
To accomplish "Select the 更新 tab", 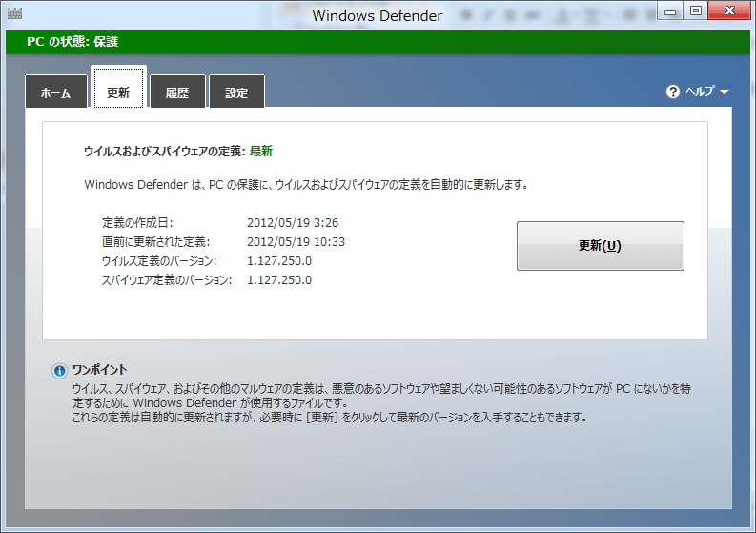I will pos(118,88).
